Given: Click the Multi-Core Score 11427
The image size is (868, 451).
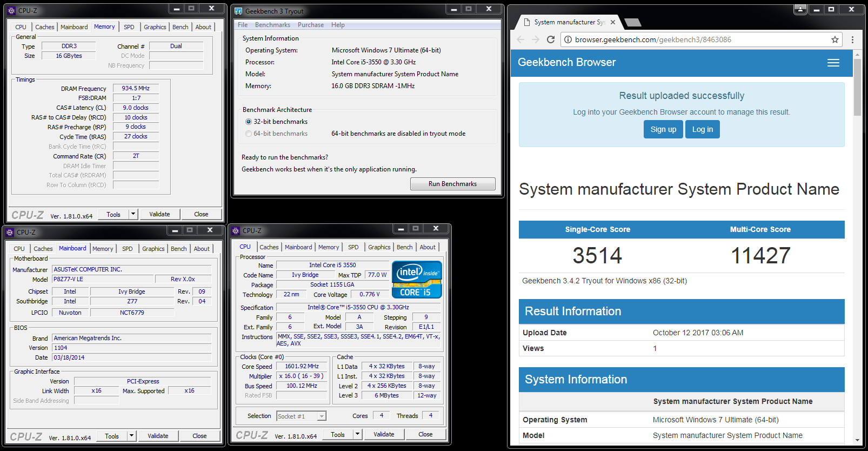Looking at the screenshot, I should 760,255.
